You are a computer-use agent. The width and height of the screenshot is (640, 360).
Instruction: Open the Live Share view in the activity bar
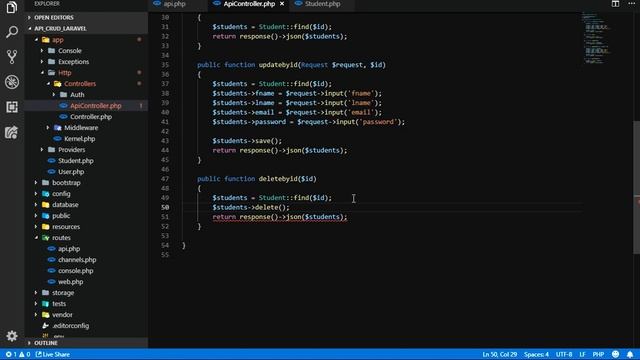[x=12, y=132]
